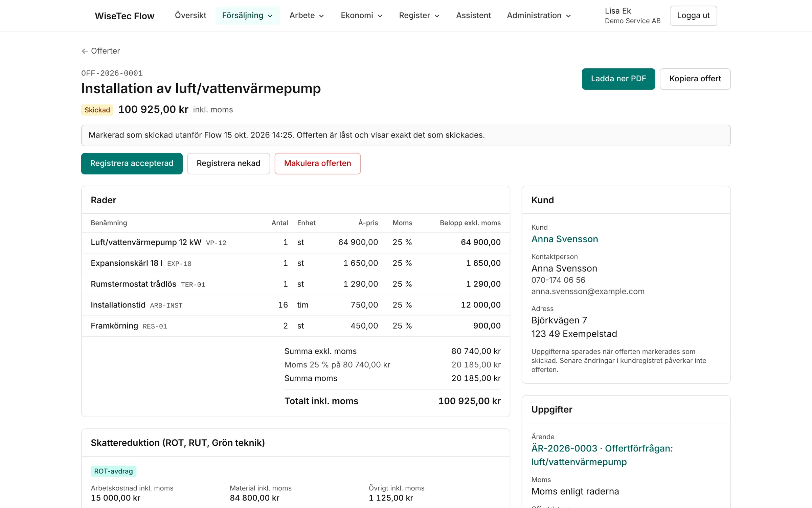Click Registrera nekad
Image resolution: width=812 pixels, height=508 pixels.
(x=228, y=164)
